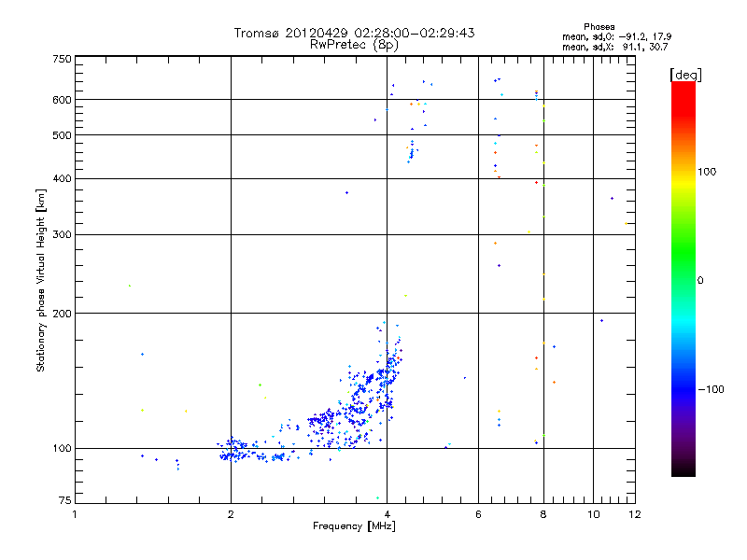Click the 'Frequency [MHz]' axis label
The image size is (747, 560).
pos(354,526)
